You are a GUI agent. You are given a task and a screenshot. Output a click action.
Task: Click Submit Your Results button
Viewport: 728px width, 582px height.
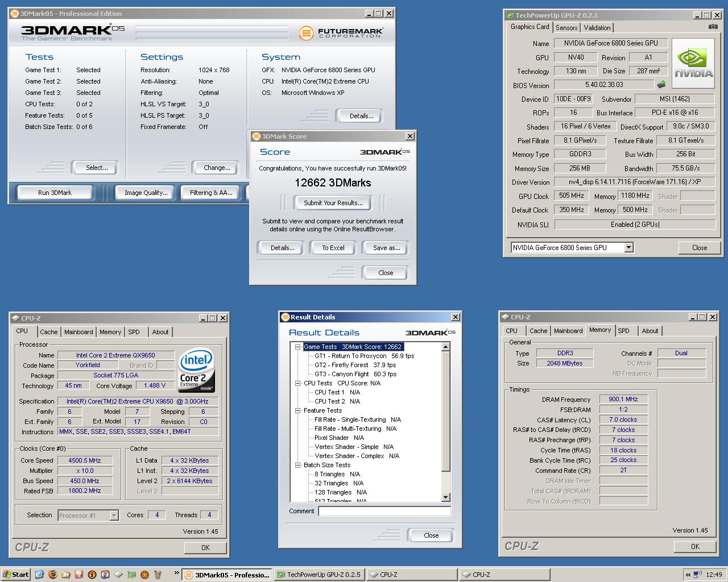[x=333, y=203]
